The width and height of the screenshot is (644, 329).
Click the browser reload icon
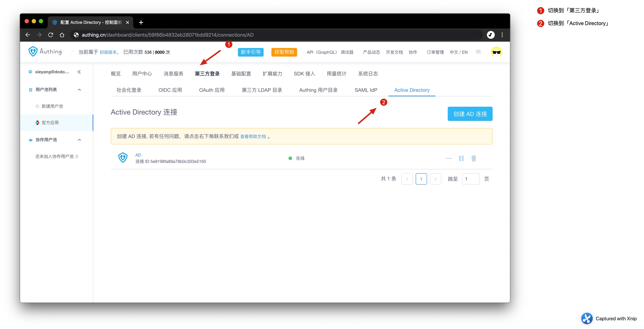(51, 35)
